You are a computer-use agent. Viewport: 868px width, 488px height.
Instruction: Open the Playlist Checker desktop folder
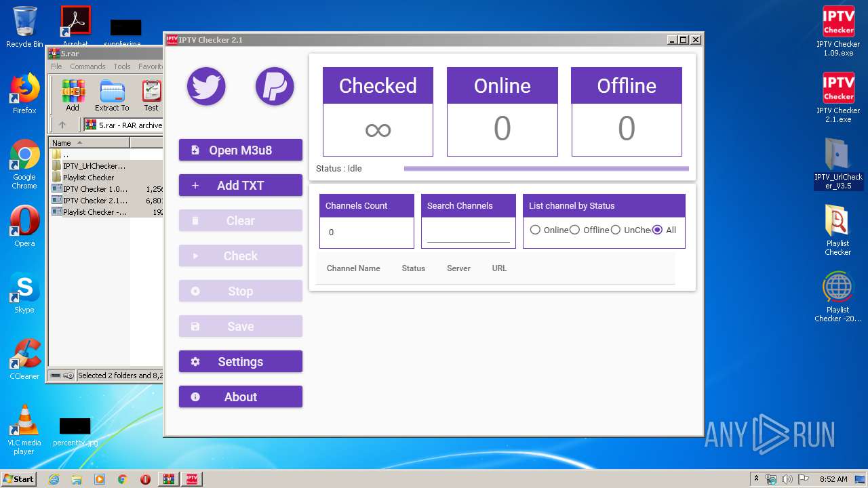click(x=838, y=230)
